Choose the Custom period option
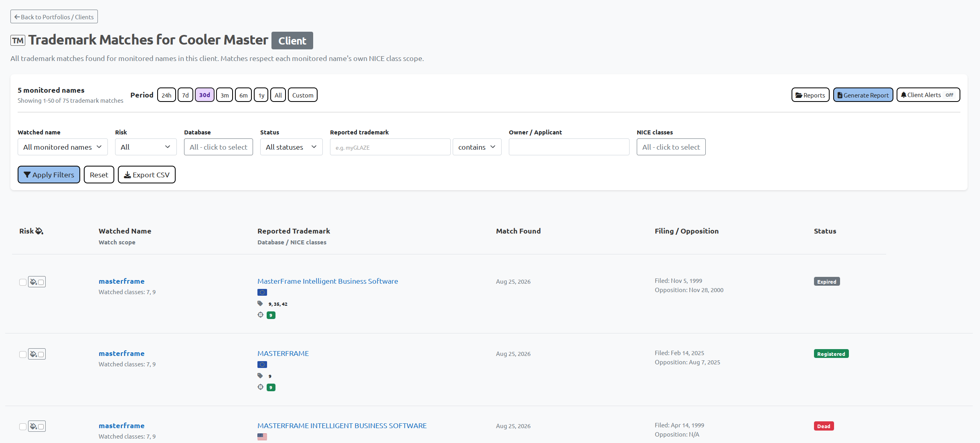The image size is (980, 443). [303, 95]
